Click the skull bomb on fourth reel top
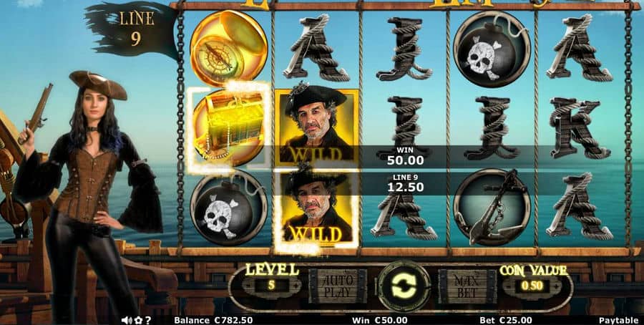The height and width of the screenshot is (325, 644). coord(492,49)
